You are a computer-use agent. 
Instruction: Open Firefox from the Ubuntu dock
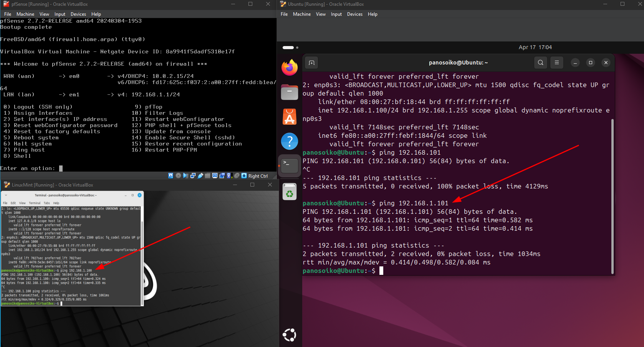tap(290, 68)
